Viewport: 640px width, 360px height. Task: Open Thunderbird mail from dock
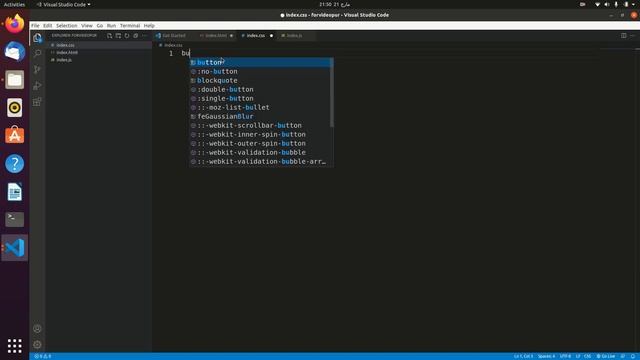click(15, 51)
